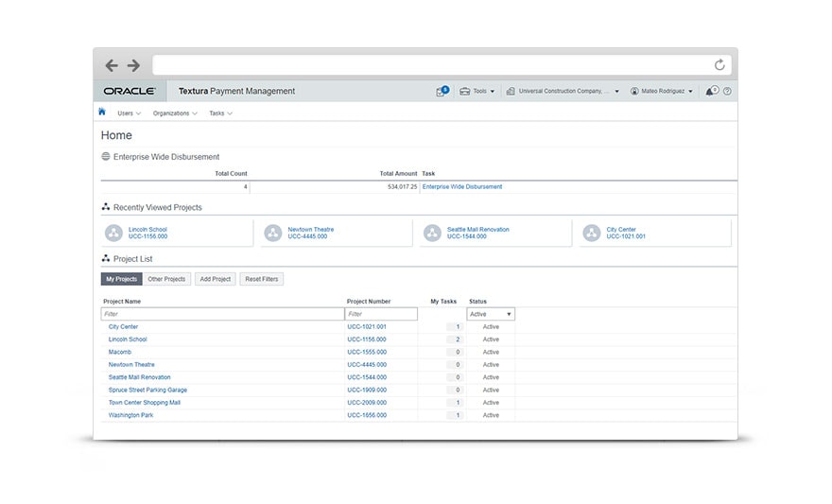
Task: Open the Organizations menu
Action: [x=175, y=113]
